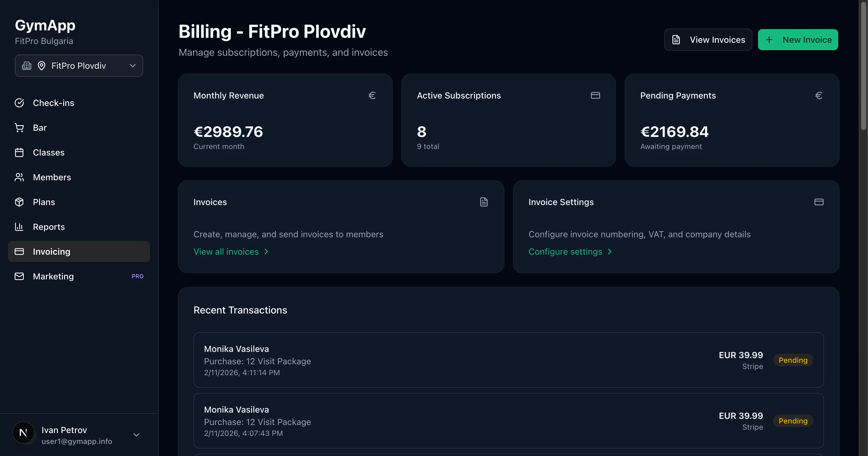Click the Members people icon
The width and height of the screenshot is (868, 456).
point(19,177)
